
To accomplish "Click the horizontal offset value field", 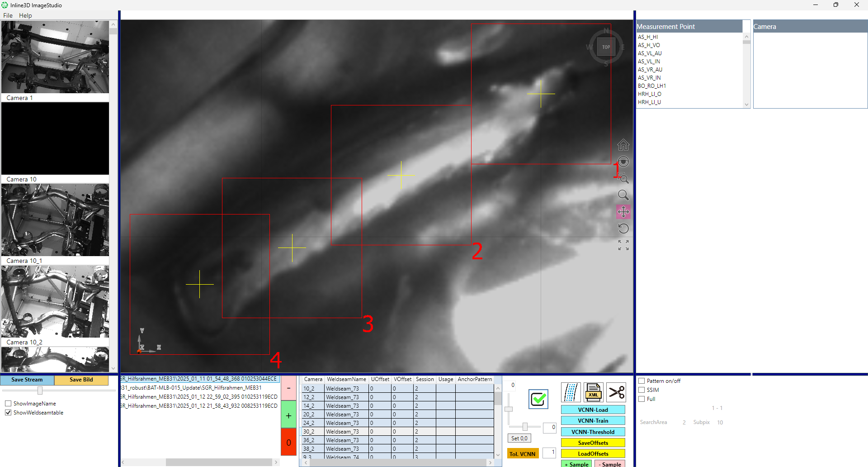I will [549, 428].
